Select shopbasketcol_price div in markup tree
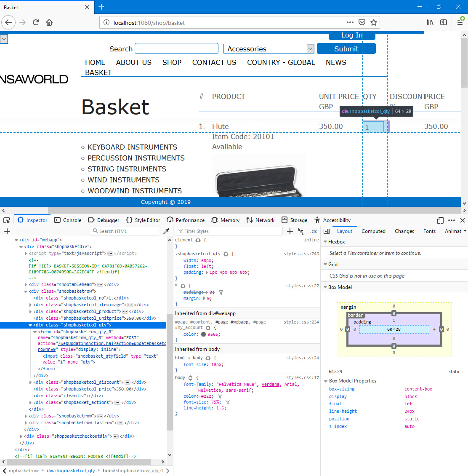The height and width of the screenshot is (476, 468). [x=90, y=389]
